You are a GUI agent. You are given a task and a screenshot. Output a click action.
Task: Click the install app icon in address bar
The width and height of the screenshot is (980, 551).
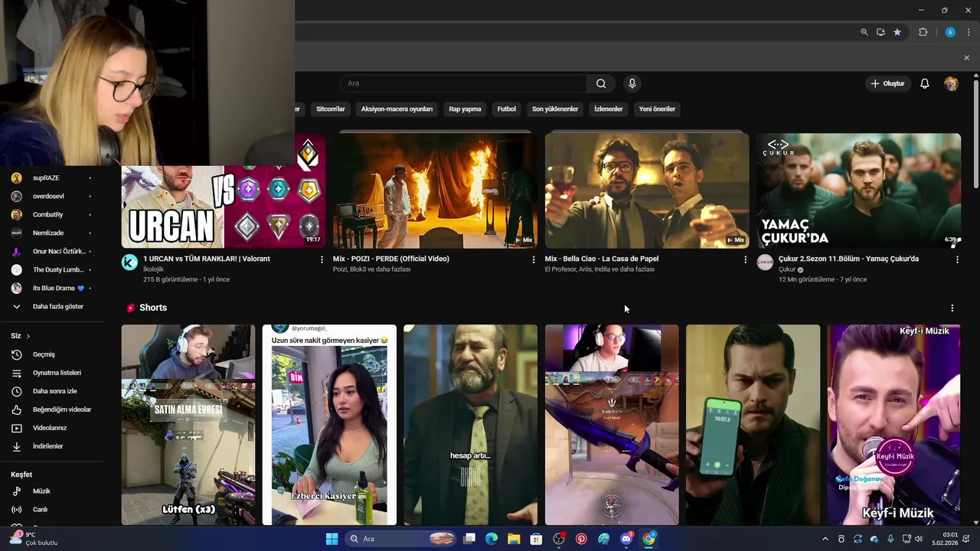(880, 32)
